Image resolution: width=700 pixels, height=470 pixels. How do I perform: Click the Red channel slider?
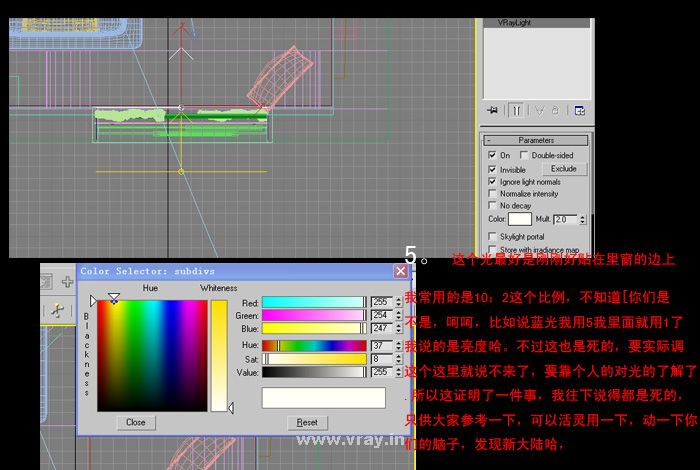pos(314,302)
